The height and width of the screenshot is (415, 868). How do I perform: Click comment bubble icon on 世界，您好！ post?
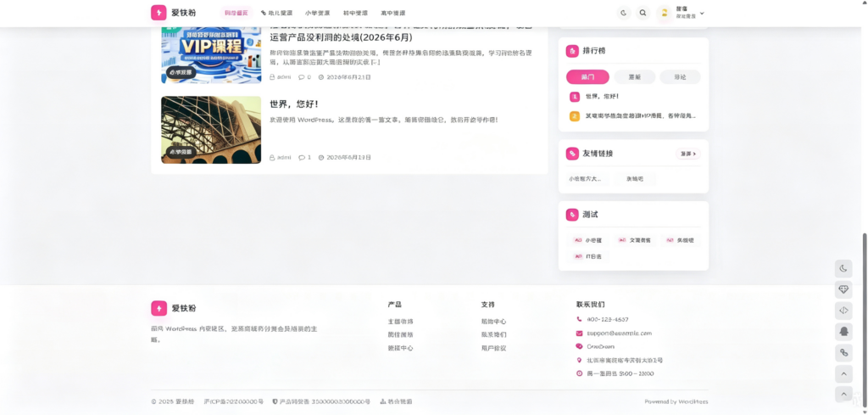[302, 157]
